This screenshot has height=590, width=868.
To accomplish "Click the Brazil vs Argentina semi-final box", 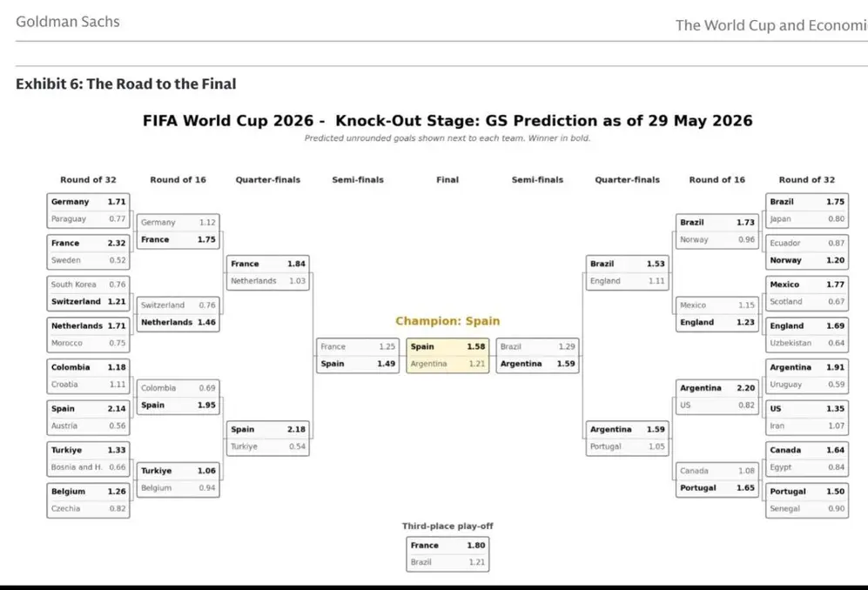I will 537,355.
